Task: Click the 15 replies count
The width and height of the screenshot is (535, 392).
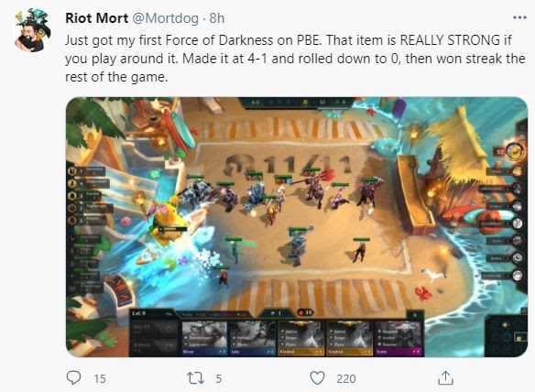Action: tap(100, 378)
